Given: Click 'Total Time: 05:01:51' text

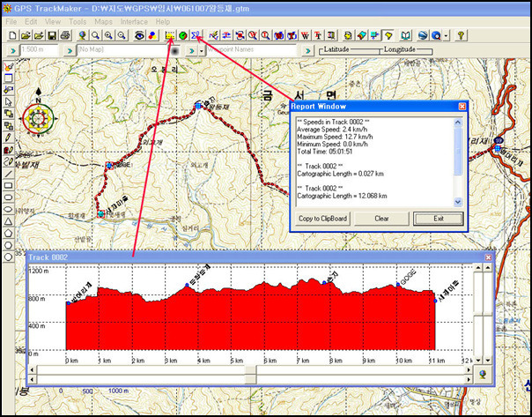Looking at the screenshot, I should click(325, 152).
